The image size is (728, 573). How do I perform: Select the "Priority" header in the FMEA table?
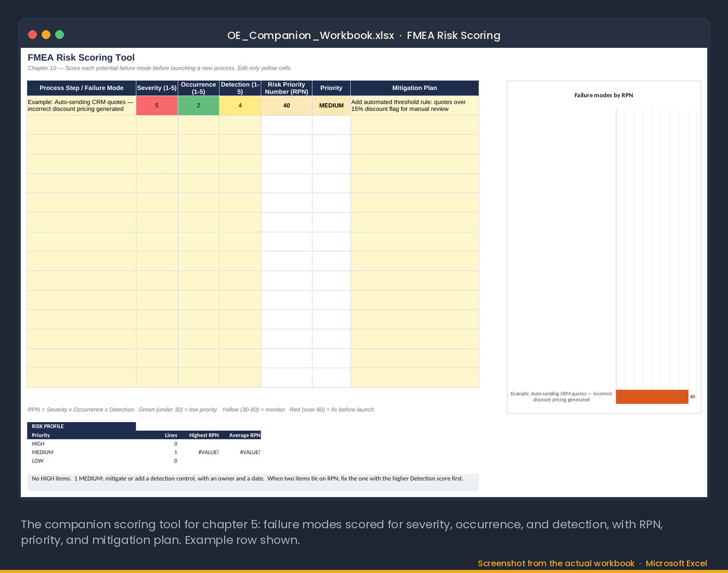pyautogui.click(x=331, y=88)
